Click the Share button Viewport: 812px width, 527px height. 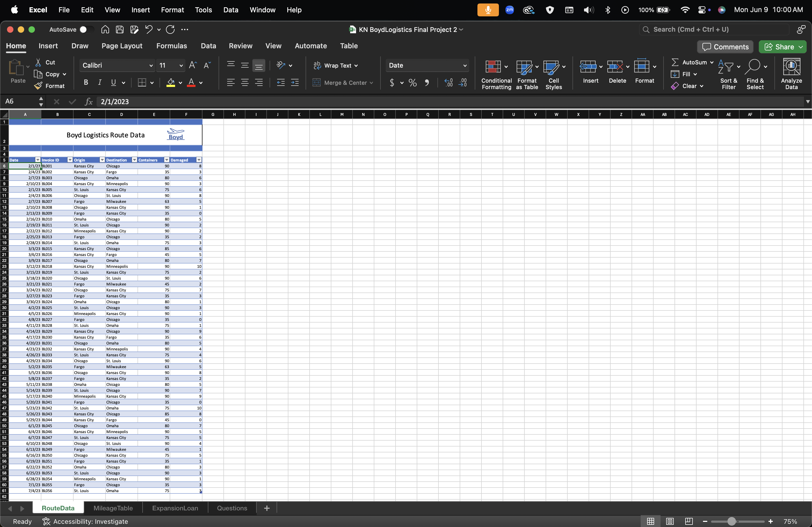click(782, 47)
